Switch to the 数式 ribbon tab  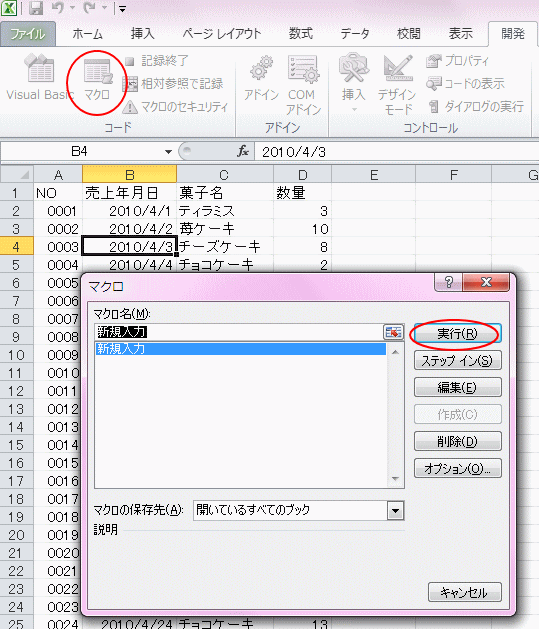301,34
